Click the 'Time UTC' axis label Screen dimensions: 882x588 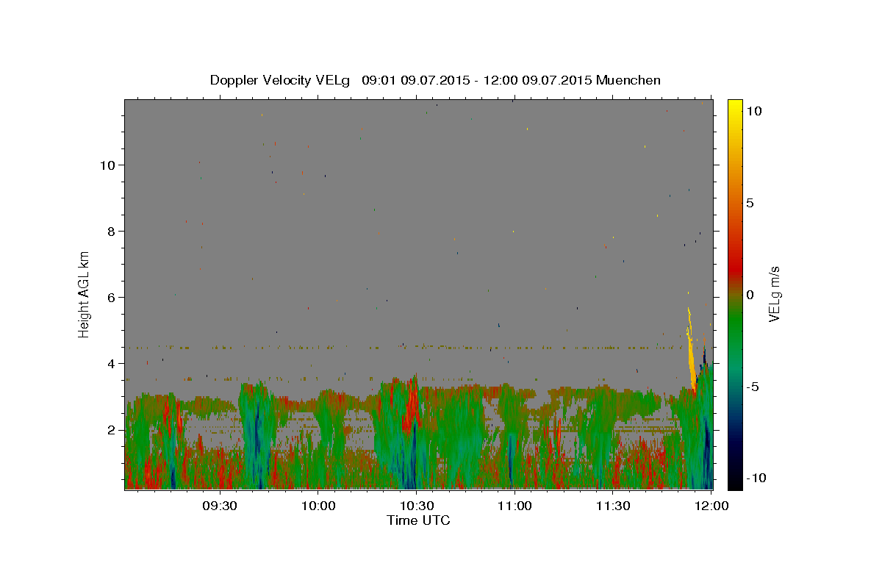(418, 520)
